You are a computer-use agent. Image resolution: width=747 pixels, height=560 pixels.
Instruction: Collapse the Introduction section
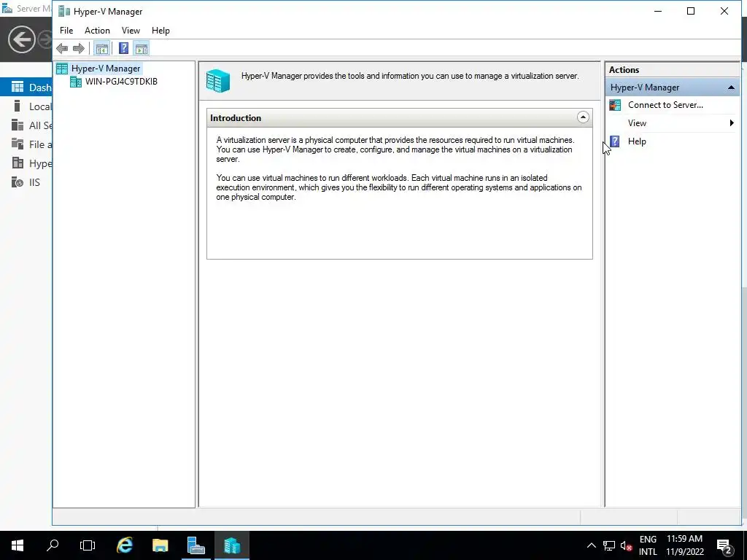[583, 117]
